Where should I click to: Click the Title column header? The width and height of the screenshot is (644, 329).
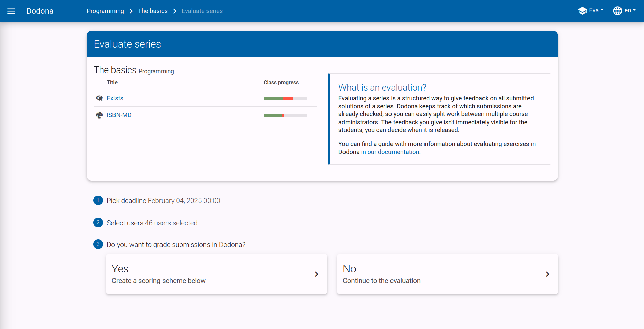(112, 83)
